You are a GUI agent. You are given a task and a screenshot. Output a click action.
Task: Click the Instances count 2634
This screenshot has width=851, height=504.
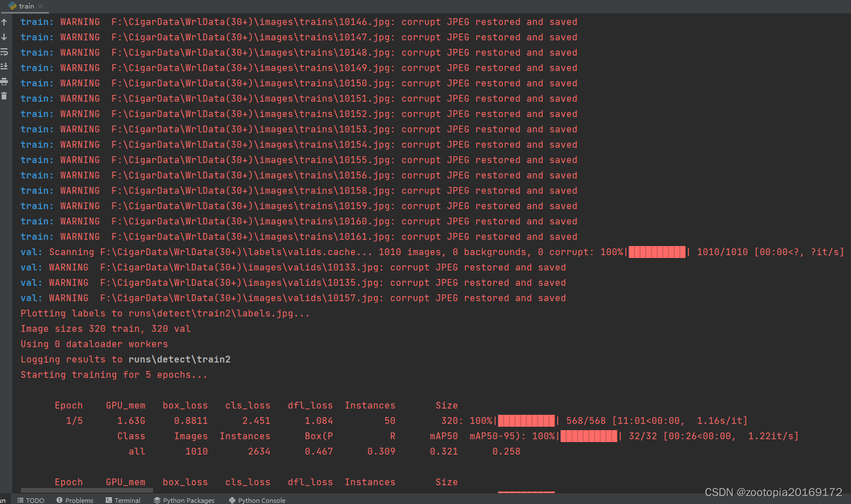(x=259, y=452)
